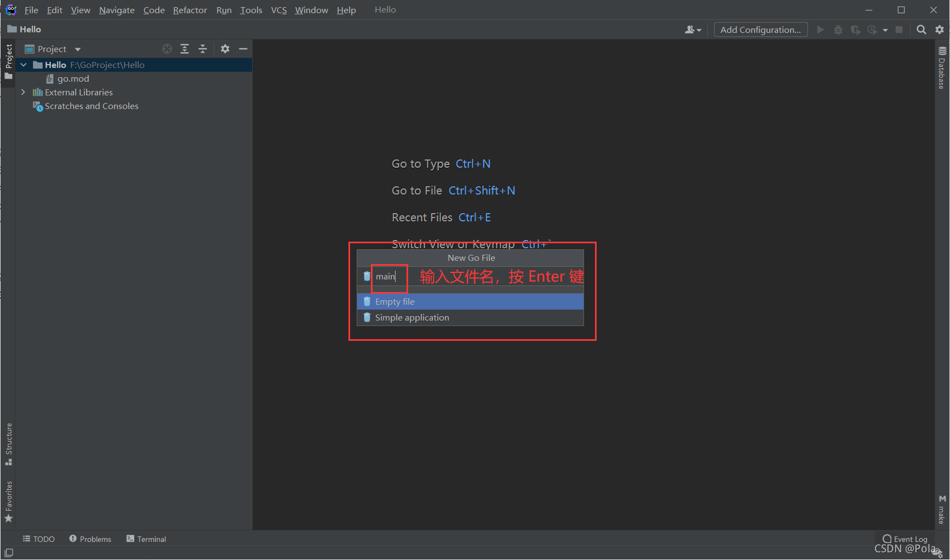Screen dimensions: 950x560
Task: Open the Help menu
Action: 346,10
